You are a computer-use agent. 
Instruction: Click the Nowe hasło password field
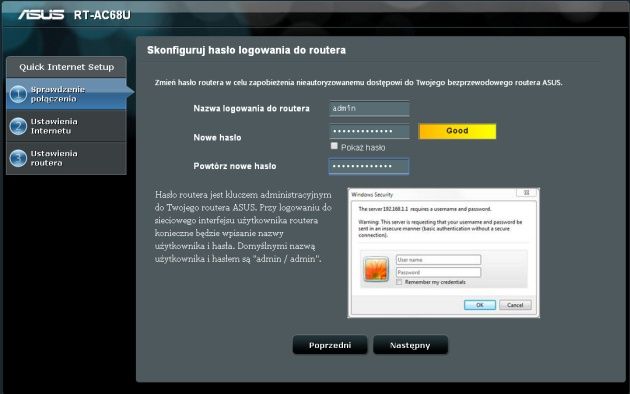369,131
